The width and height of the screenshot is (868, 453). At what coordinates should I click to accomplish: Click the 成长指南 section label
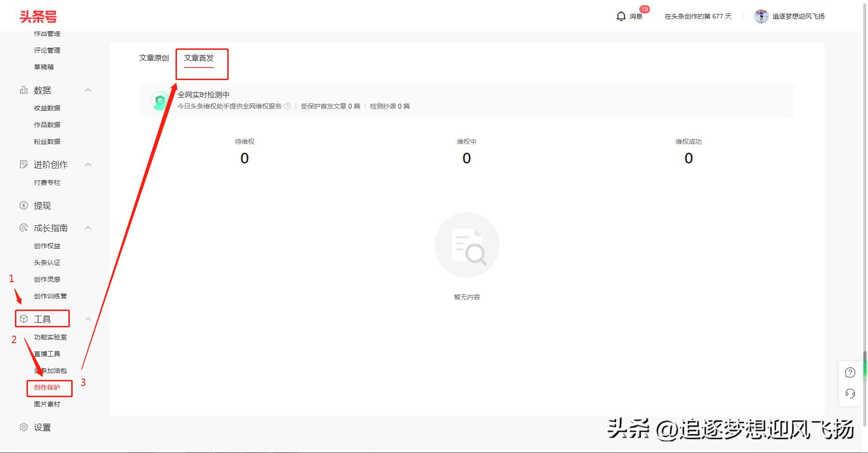(51, 228)
